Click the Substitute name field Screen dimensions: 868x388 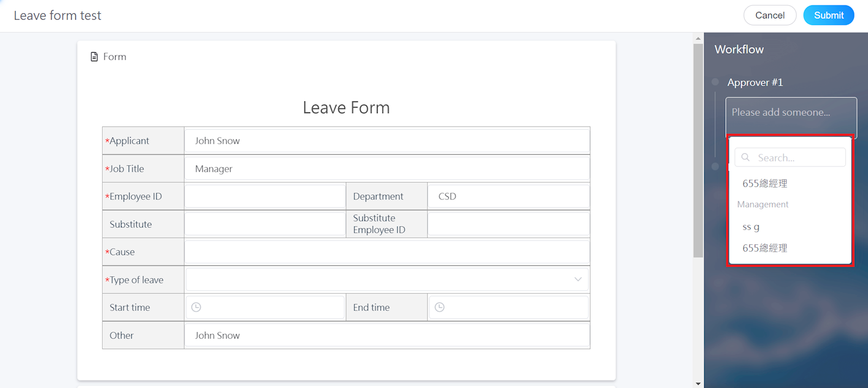tap(265, 224)
